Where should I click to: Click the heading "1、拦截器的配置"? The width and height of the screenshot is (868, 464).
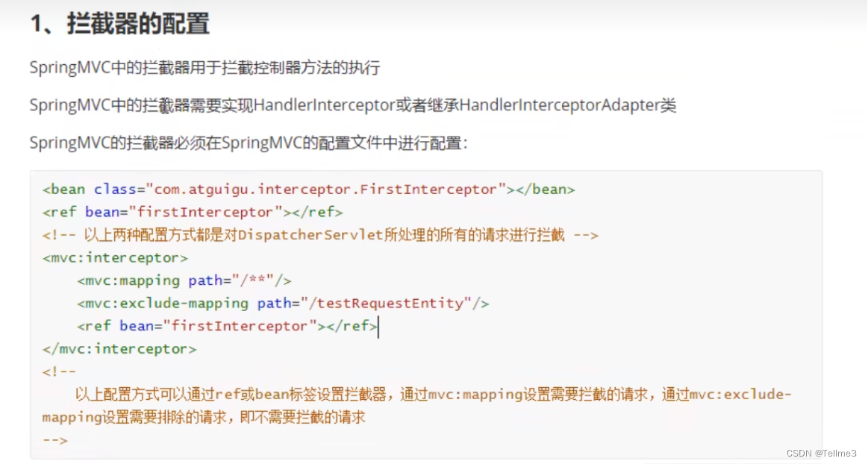pos(119,24)
